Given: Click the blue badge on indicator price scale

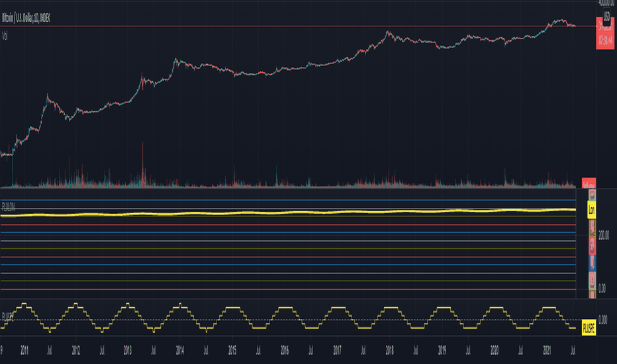Looking at the screenshot, I should [x=593, y=263].
